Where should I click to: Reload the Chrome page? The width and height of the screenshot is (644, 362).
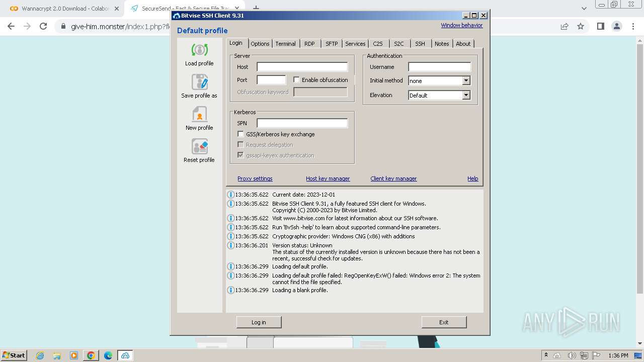(x=43, y=26)
